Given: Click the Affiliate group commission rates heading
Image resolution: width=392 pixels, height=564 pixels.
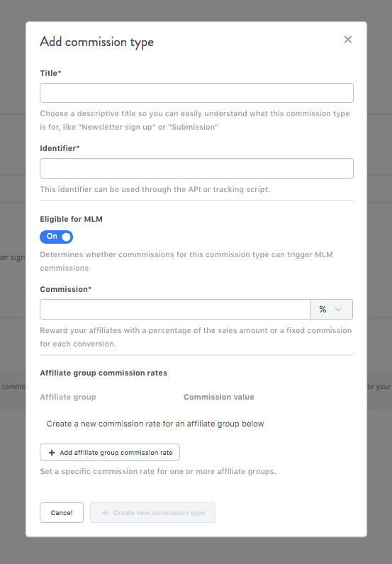Looking at the screenshot, I should (x=103, y=373).
